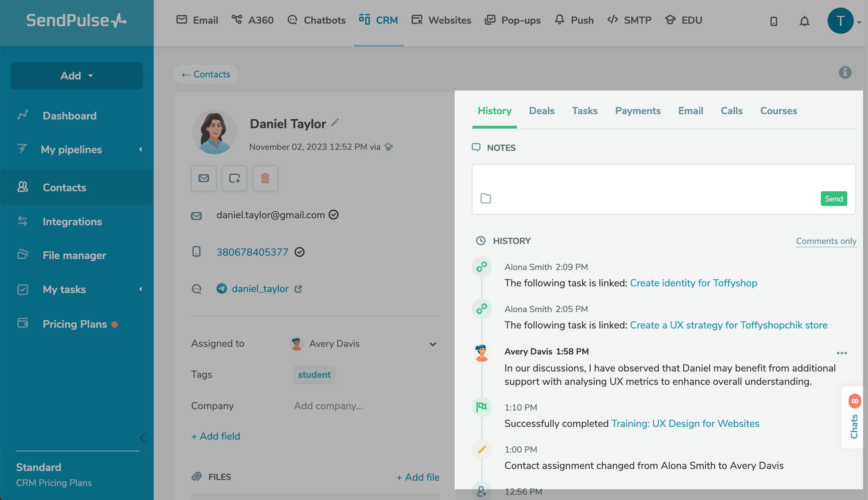Expand My pipelines sidebar submenu
The image size is (868, 500).
[140, 150]
